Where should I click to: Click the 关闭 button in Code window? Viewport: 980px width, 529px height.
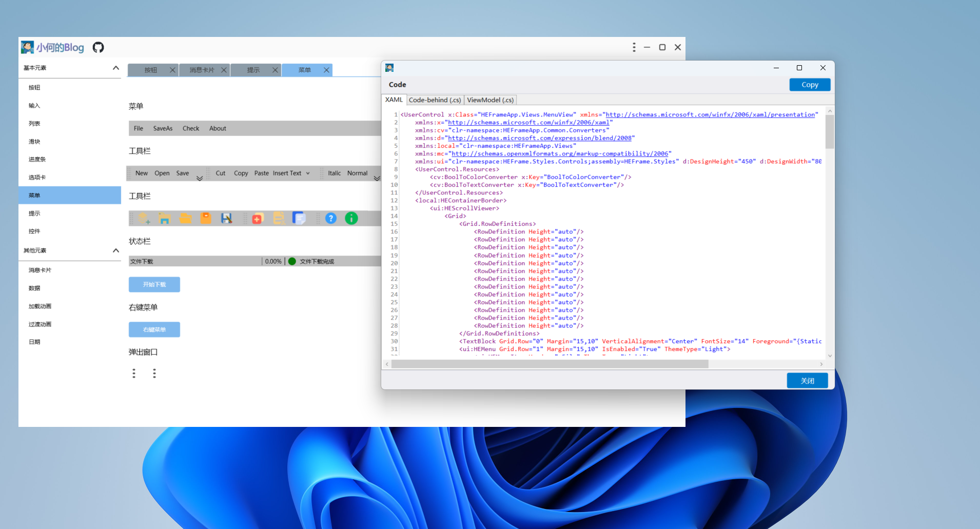click(x=807, y=381)
